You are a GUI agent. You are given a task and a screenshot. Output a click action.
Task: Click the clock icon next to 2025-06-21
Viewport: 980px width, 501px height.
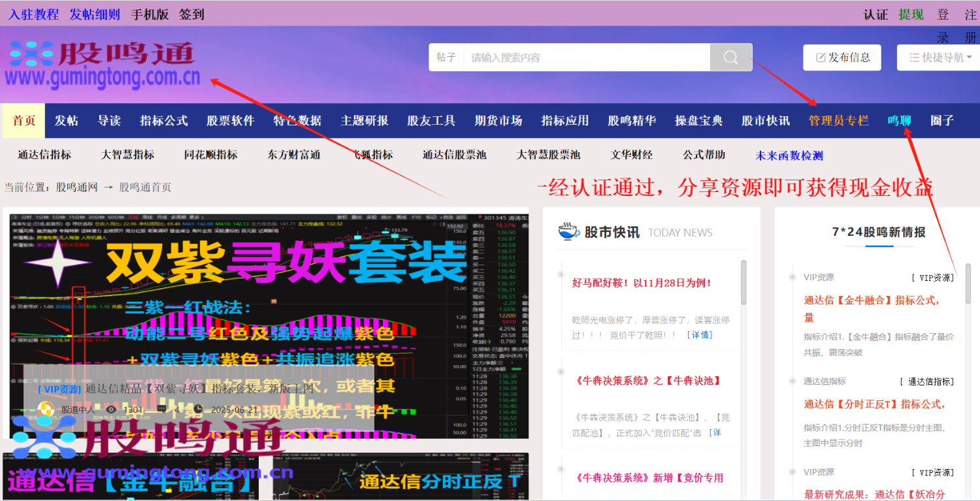[x=199, y=408]
